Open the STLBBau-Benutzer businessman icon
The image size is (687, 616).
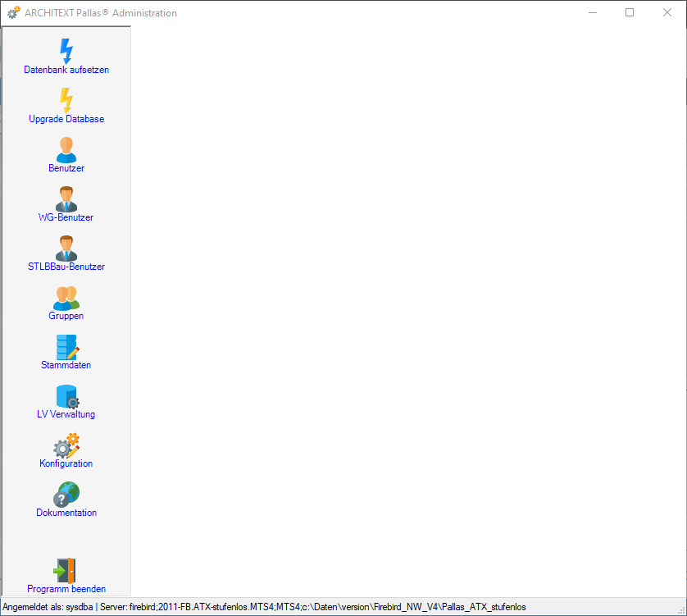[x=66, y=249]
